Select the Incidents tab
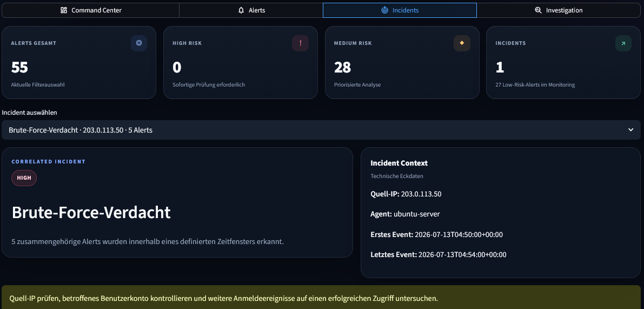This screenshot has width=644, height=309. [400, 10]
